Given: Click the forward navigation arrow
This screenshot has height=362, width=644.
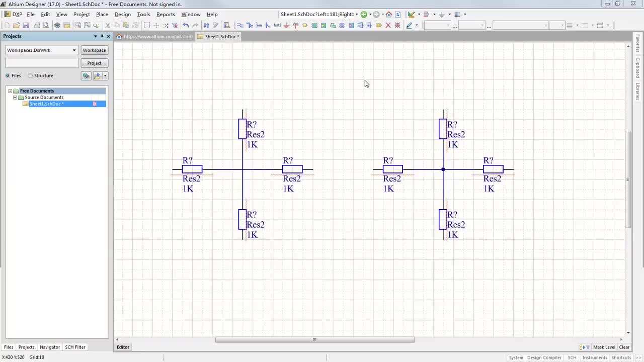Looking at the screenshot, I should (376, 14).
